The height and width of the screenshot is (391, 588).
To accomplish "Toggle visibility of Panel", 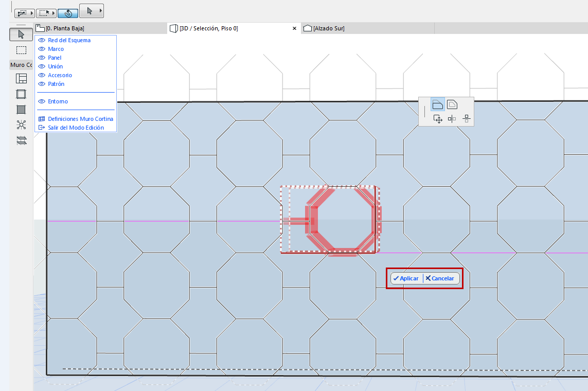I will [x=41, y=58].
